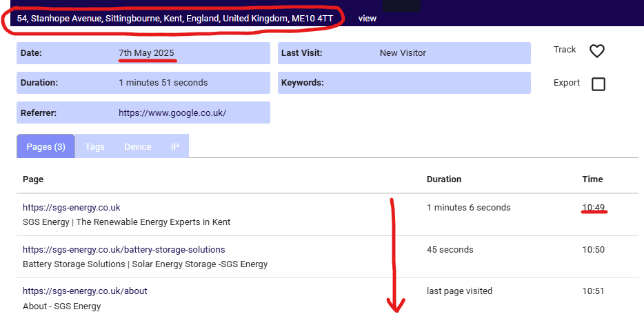The height and width of the screenshot is (332, 644).
Task: Click the SGS Energy Renewable Energy Experts title
Action: (x=126, y=222)
